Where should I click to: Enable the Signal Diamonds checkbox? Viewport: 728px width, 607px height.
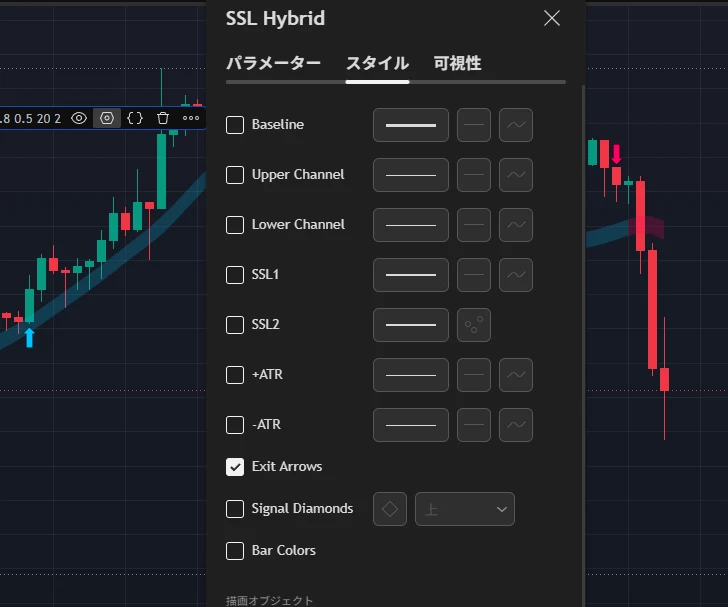pos(235,509)
